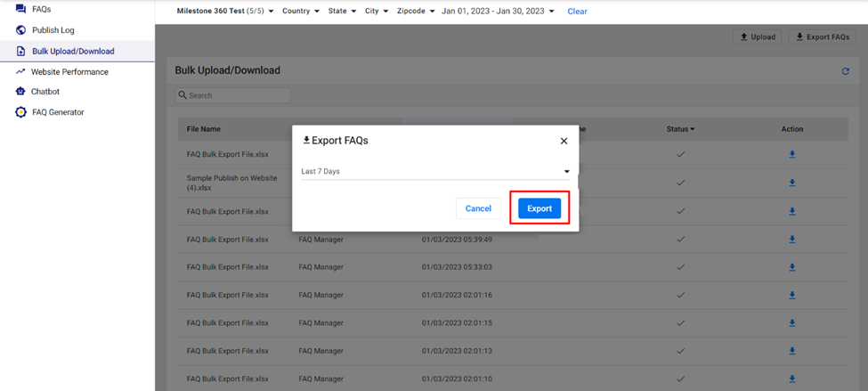Click status checkmark in 05:39:49 row
Viewport: 868px width, 391px height.
coord(681,240)
